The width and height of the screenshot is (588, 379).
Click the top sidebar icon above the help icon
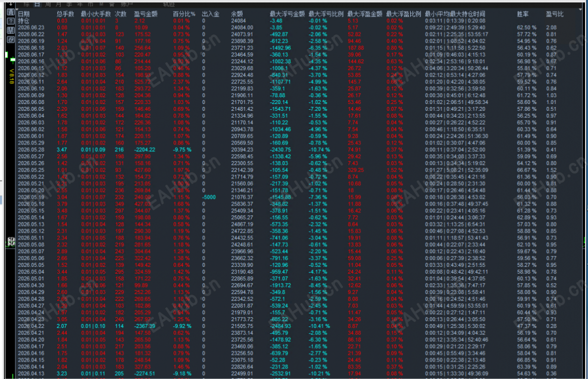tap(10, 12)
